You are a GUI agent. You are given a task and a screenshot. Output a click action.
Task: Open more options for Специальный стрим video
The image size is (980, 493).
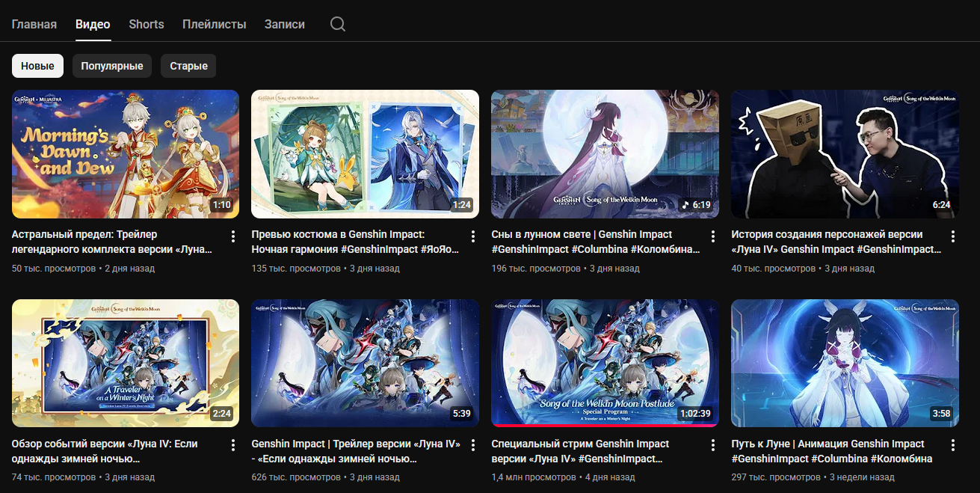(713, 445)
